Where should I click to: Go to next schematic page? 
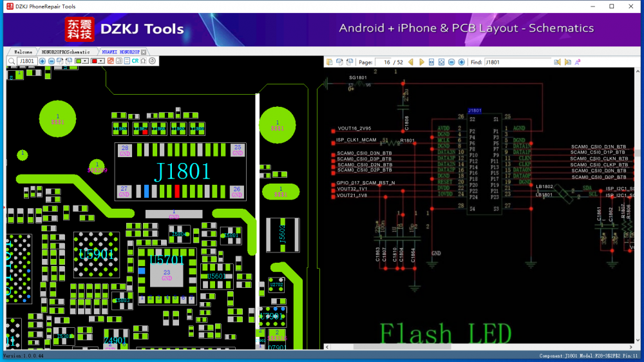[422, 62]
